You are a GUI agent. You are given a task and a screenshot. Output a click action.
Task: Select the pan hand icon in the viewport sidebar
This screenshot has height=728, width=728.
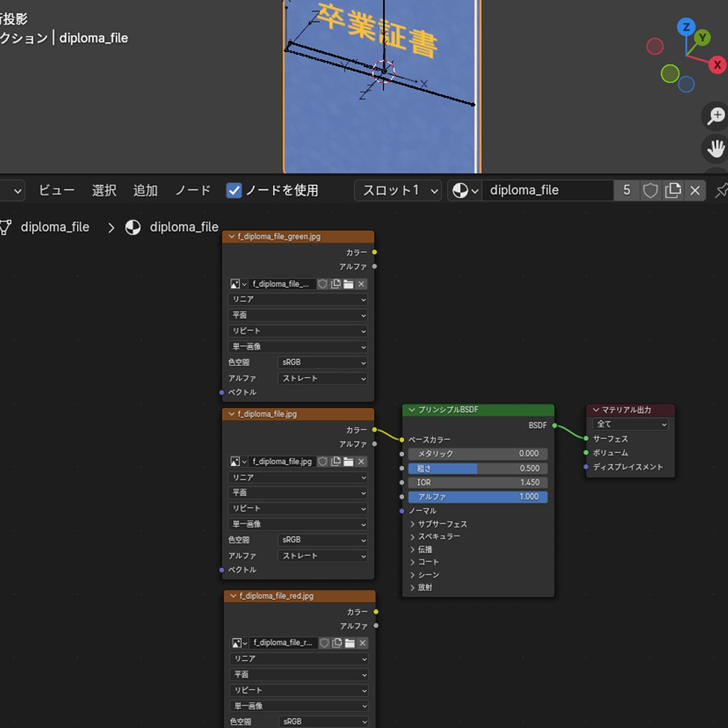coord(716,149)
